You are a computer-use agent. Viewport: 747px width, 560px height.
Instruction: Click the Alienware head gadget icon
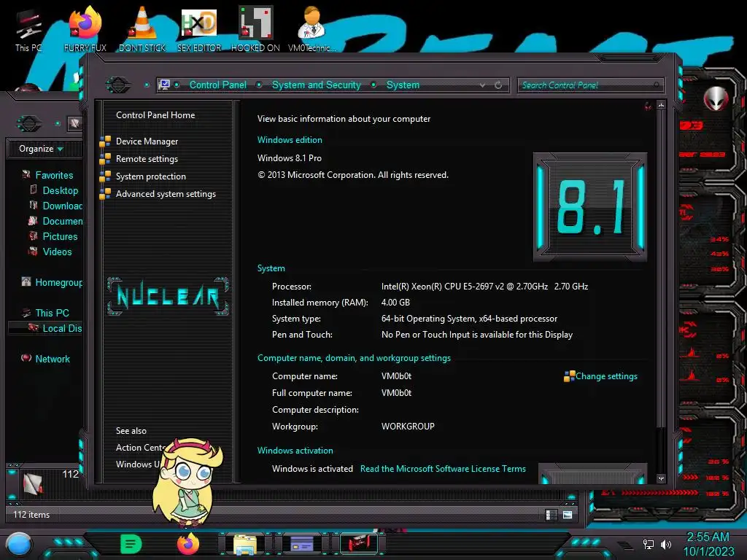tap(716, 98)
